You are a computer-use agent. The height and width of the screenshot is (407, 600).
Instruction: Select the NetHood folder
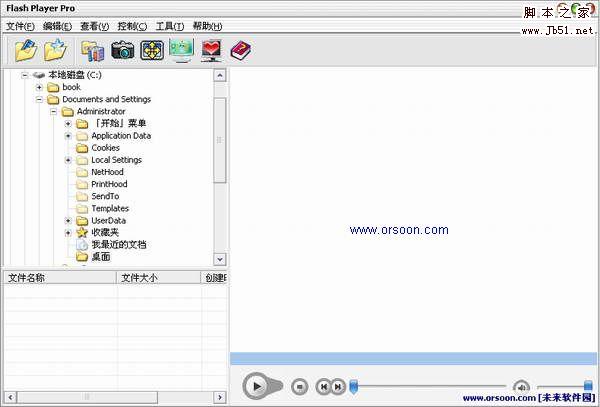107,172
